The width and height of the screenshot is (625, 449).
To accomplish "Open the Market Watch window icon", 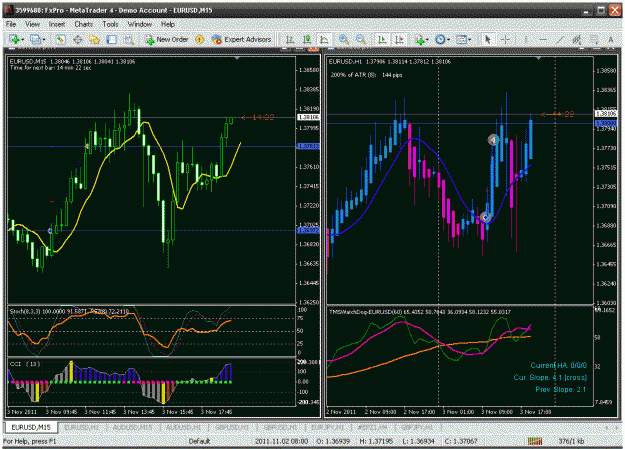I will pyautogui.click(x=60, y=39).
